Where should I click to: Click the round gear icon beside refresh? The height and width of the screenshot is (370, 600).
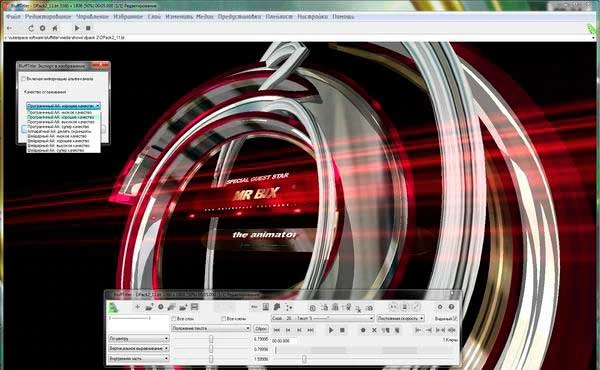[x=42, y=28]
